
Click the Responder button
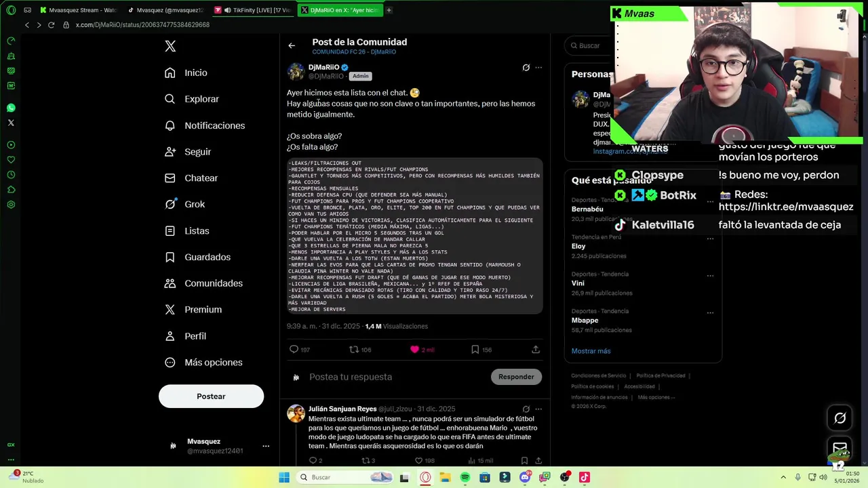tap(516, 377)
